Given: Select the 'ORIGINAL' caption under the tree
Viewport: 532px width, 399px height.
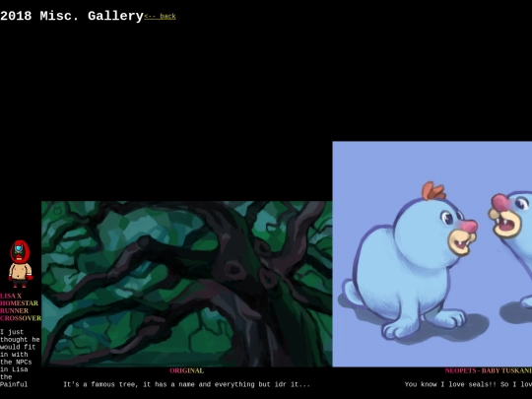Looking at the screenshot, I should click(x=186, y=370).
